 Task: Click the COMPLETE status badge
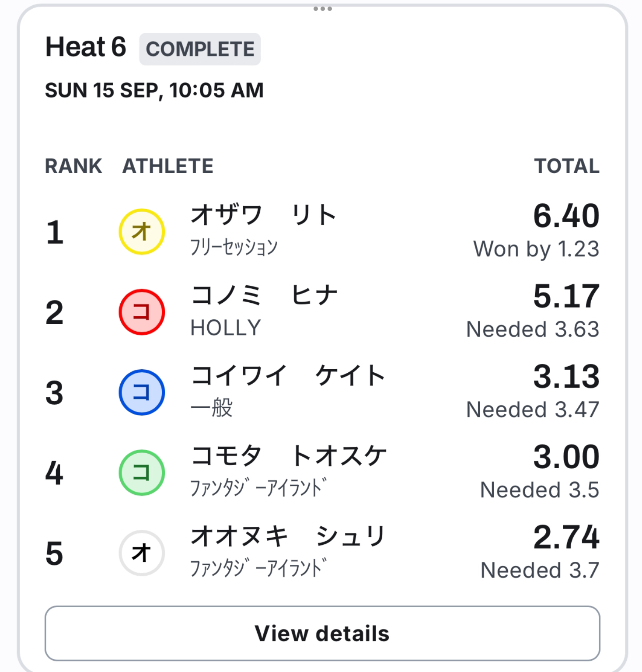[x=200, y=49]
